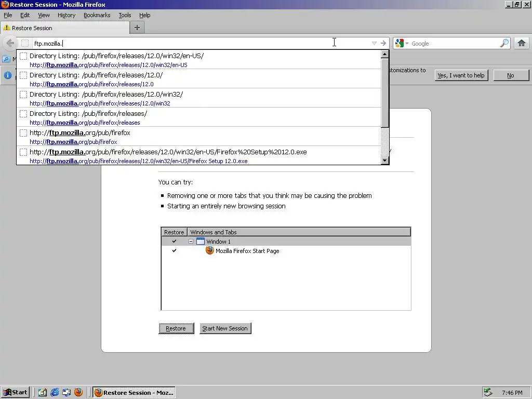Choose suggestion for /releases/12.0/win32/en-US/ directory listing
This screenshot has height=399, width=532.
(x=199, y=60)
